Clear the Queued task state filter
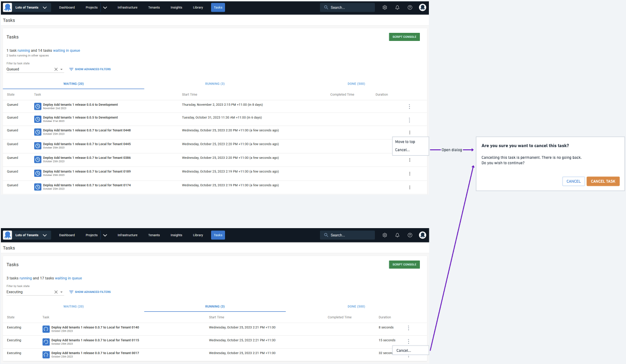 click(56, 69)
